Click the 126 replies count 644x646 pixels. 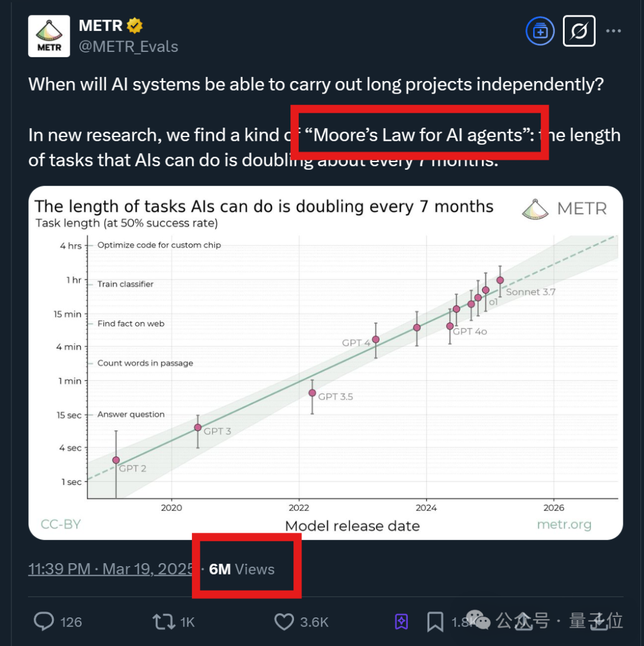pyautogui.click(x=71, y=622)
